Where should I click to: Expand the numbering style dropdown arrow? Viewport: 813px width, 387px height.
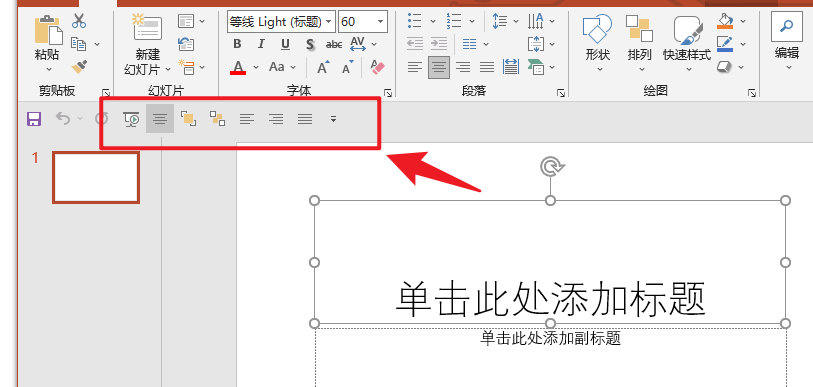point(472,21)
